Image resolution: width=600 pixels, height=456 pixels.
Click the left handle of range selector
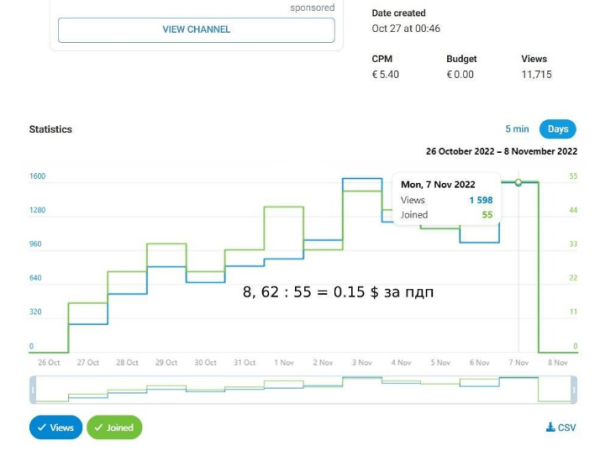[x=33, y=390]
